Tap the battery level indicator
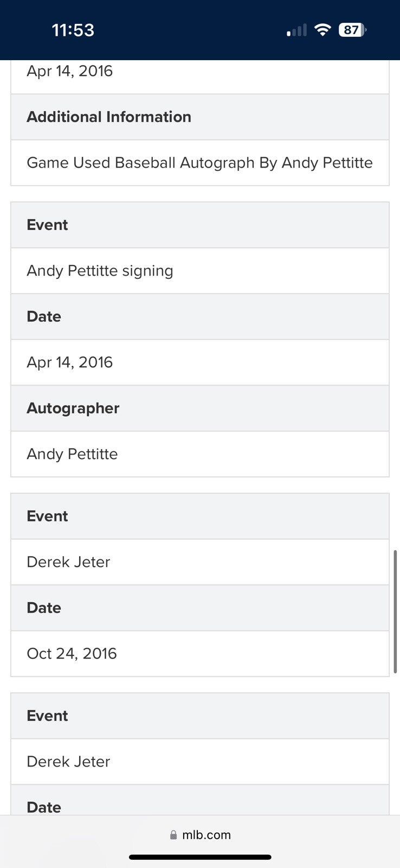Image resolution: width=400 pixels, height=868 pixels. pyautogui.click(x=352, y=30)
